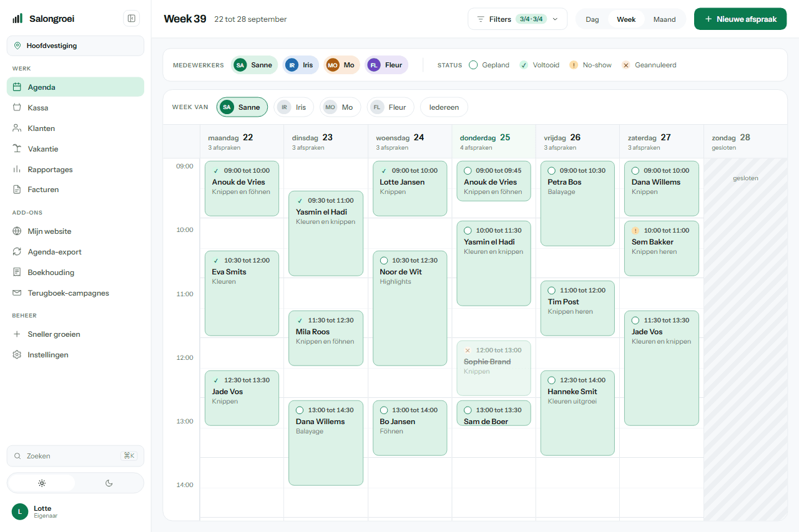Mark Petra Bos's Balayage appointment status circle
Viewport: 799px width, 532px height.
tap(551, 171)
